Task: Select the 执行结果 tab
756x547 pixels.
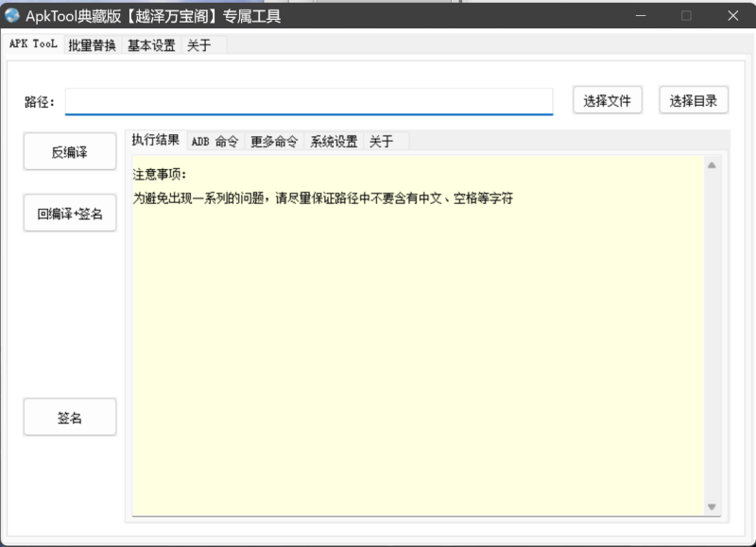Action: (x=156, y=140)
